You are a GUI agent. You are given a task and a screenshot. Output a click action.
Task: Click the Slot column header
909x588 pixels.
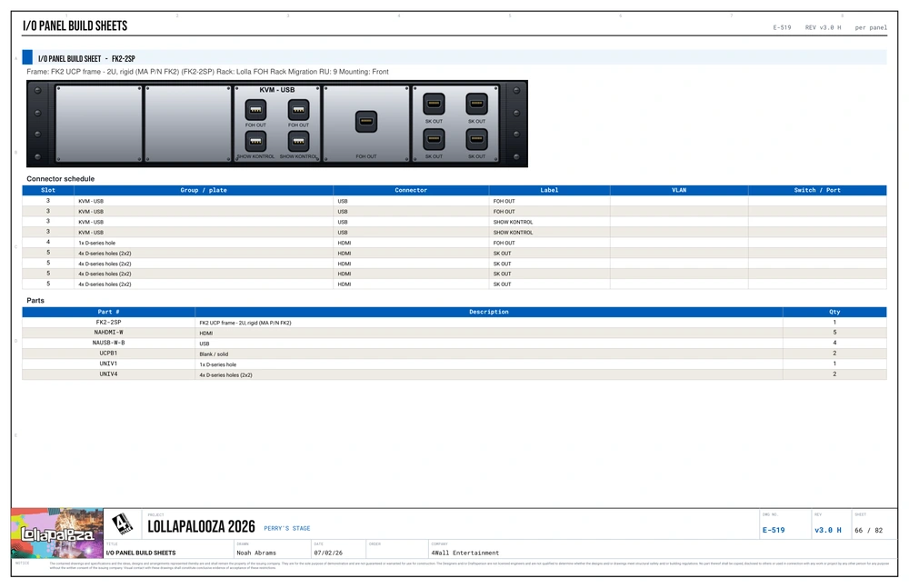pyautogui.click(x=48, y=190)
